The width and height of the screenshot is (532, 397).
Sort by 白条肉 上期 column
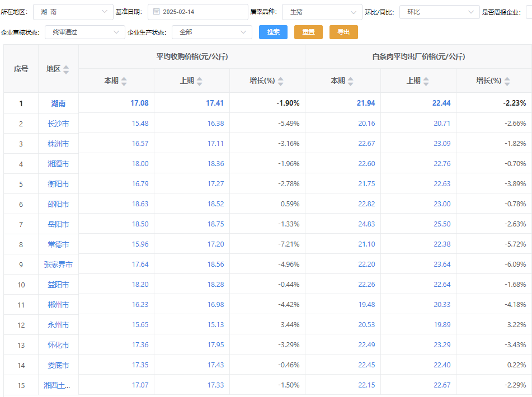click(426, 81)
